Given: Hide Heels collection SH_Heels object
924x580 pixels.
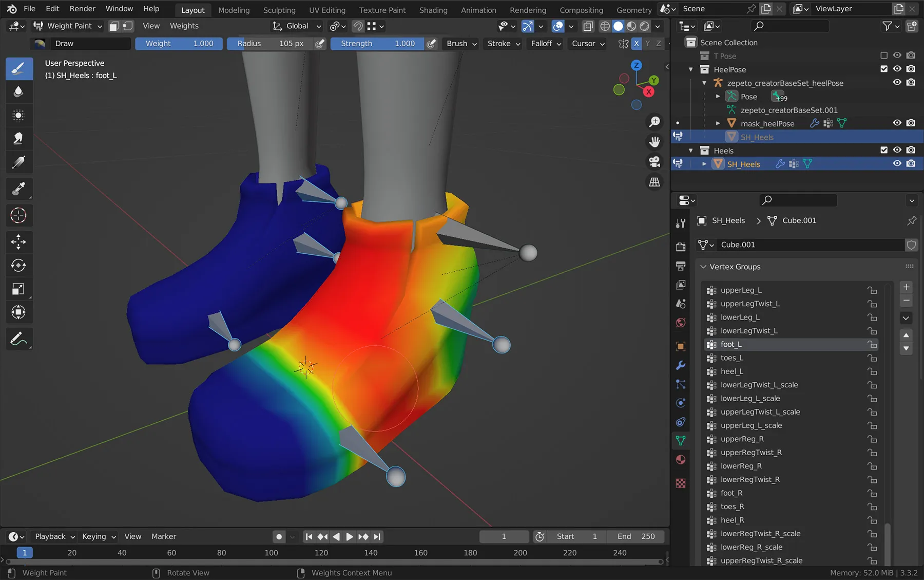Looking at the screenshot, I should (x=897, y=163).
